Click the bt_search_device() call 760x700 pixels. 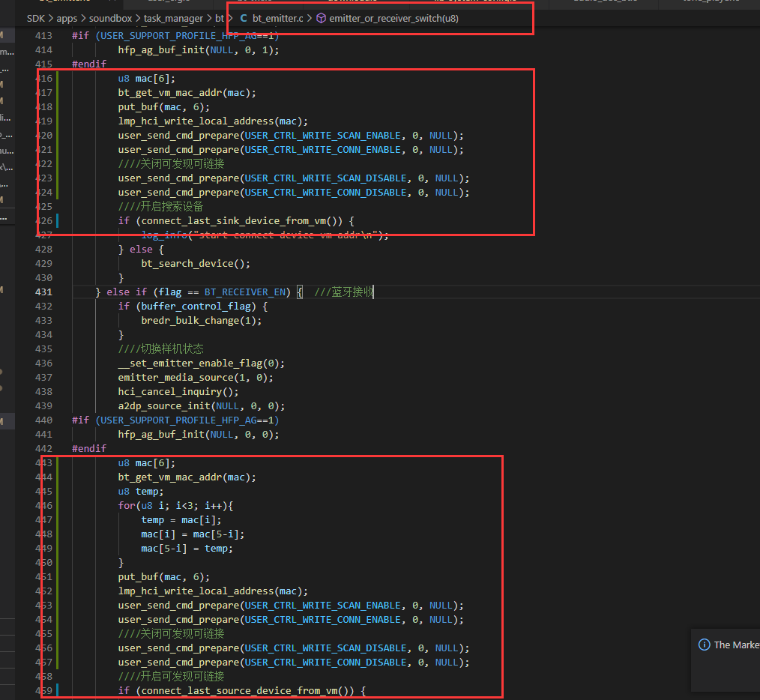pyautogui.click(x=196, y=264)
